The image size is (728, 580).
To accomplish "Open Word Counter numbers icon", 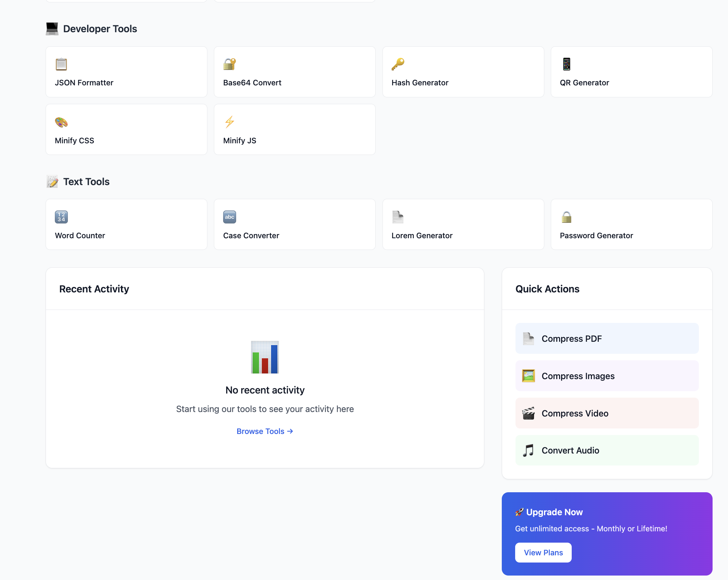I will (61, 217).
